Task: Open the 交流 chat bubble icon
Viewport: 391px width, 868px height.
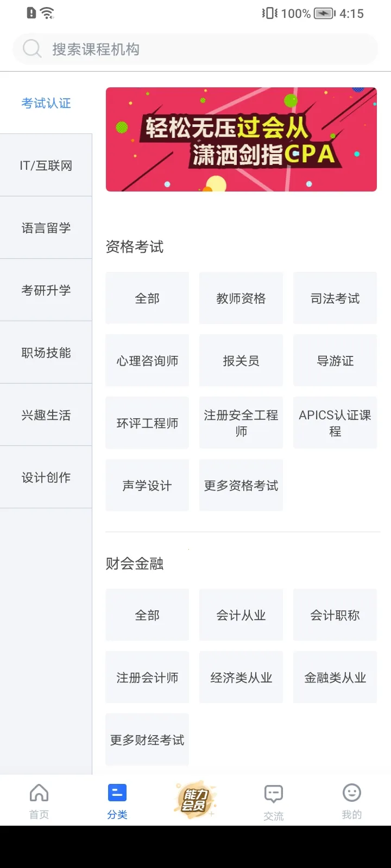Action: point(274,795)
